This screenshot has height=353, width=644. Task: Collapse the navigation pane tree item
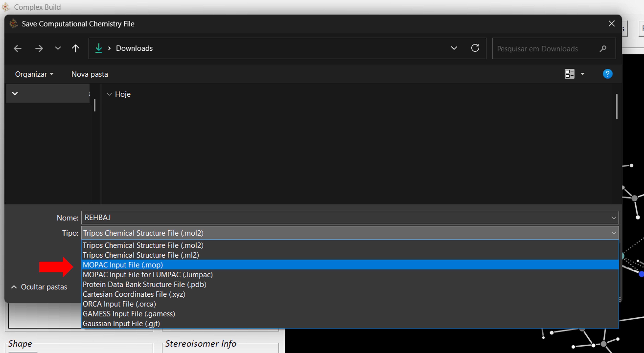[x=15, y=93]
